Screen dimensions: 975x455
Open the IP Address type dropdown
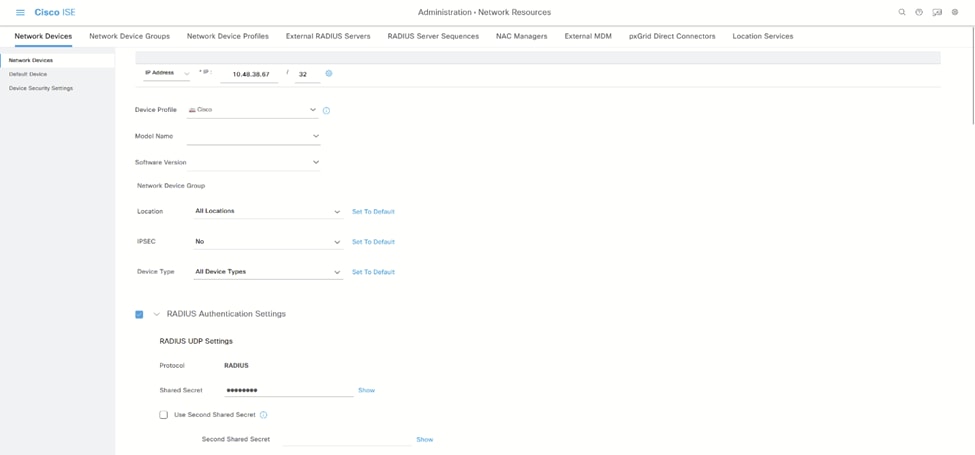point(167,73)
